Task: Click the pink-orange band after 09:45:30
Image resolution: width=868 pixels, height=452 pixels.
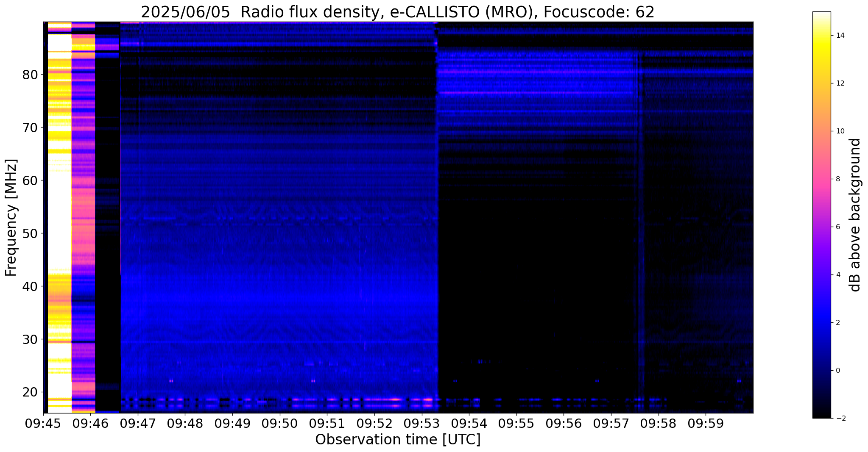Action: (83, 217)
